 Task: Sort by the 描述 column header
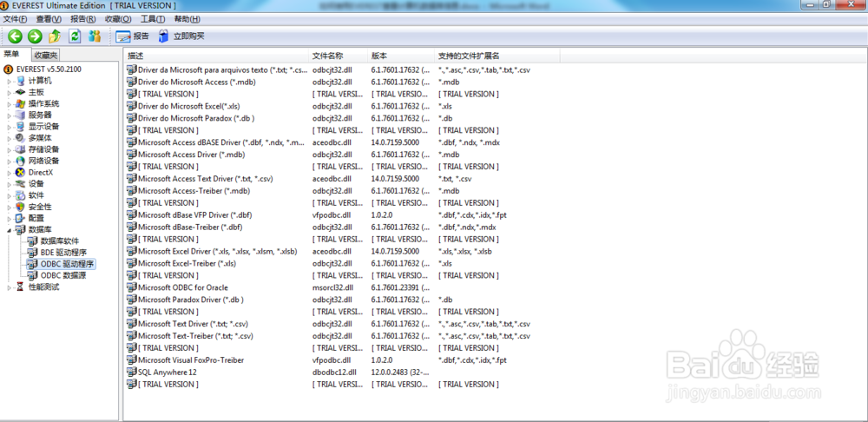click(216, 56)
